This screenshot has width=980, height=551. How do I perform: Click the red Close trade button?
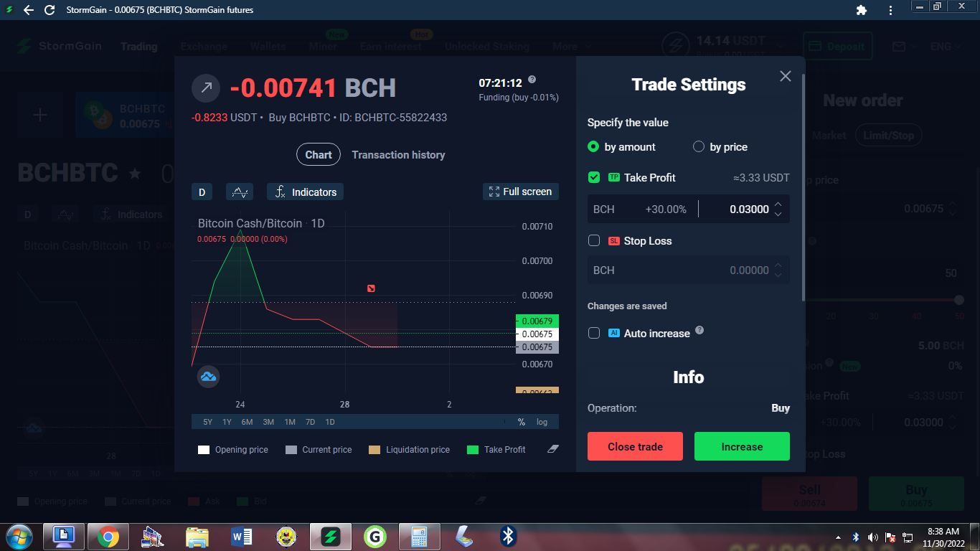coord(635,446)
